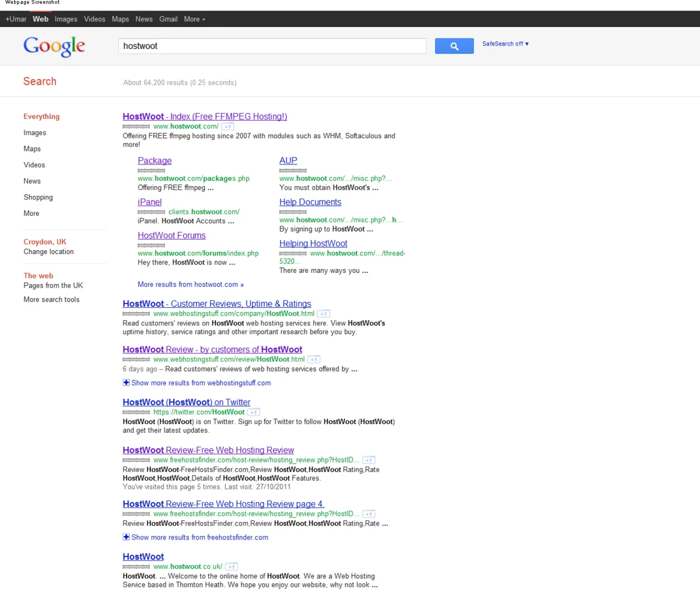This screenshot has width=700, height=592.
Task: Select Pages from the UK
Action: click(53, 286)
